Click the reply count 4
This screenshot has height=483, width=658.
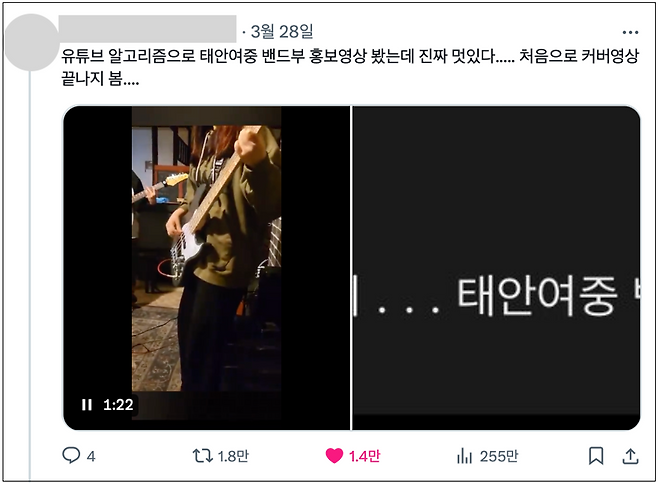(91, 456)
